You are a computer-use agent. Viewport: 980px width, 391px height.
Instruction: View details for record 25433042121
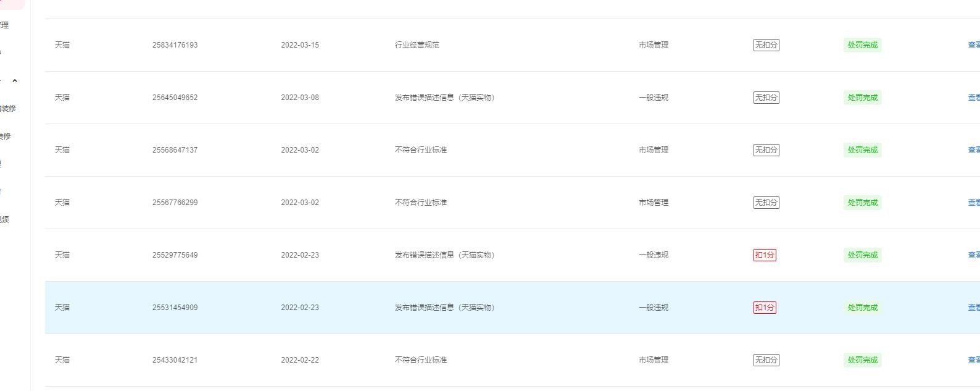[973, 360]
